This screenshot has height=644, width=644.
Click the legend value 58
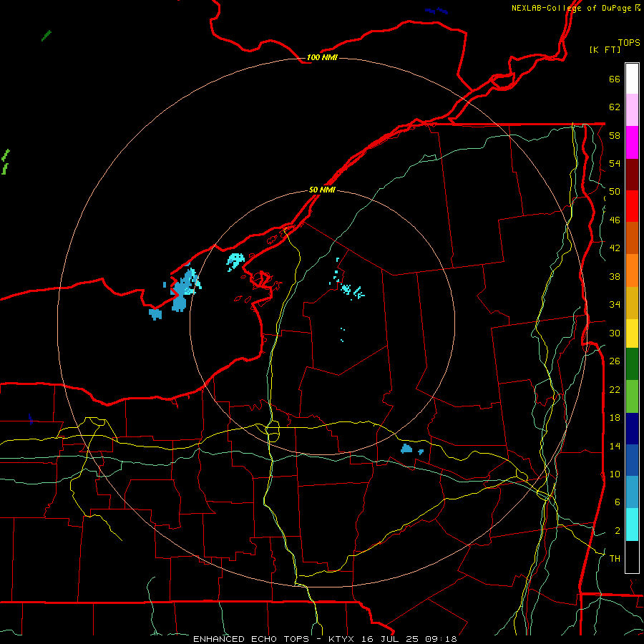[x=615, y=135]
